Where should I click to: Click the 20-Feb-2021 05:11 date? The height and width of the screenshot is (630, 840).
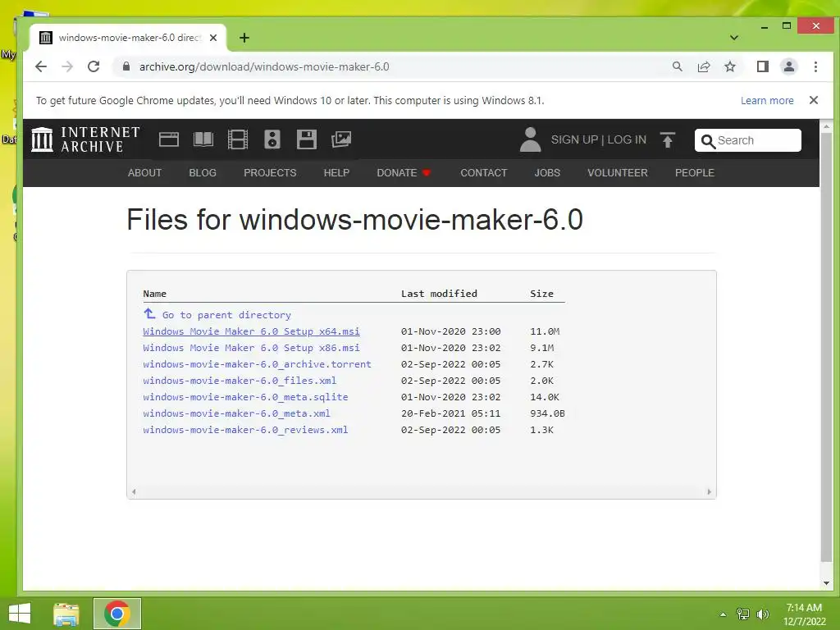pos(450,413)
